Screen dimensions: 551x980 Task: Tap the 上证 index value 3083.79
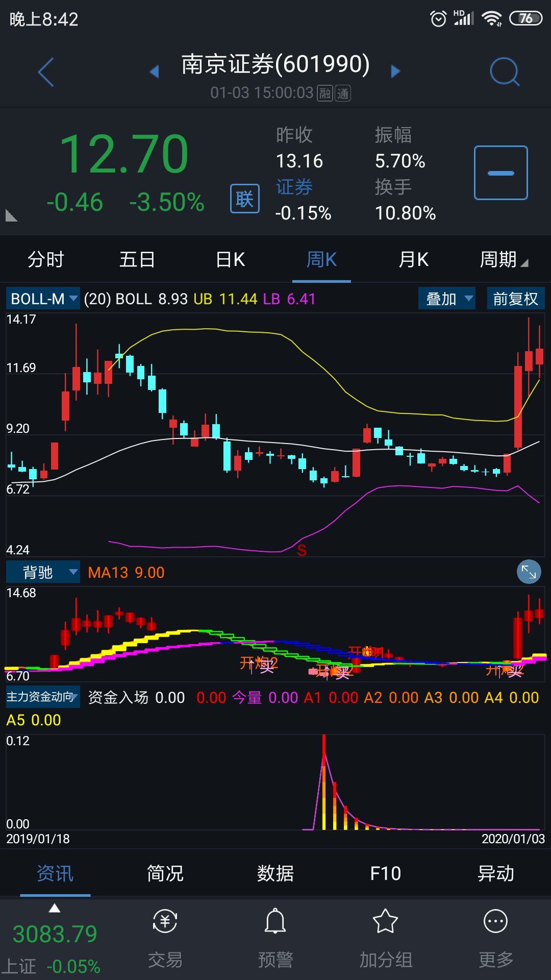[x=55, y=934]
